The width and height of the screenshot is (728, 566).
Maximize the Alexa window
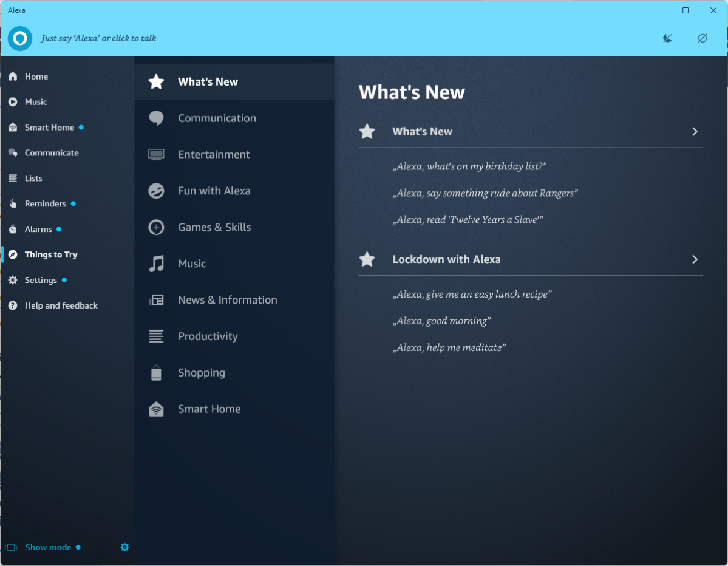pyautogui.click(x=685, y=10)
